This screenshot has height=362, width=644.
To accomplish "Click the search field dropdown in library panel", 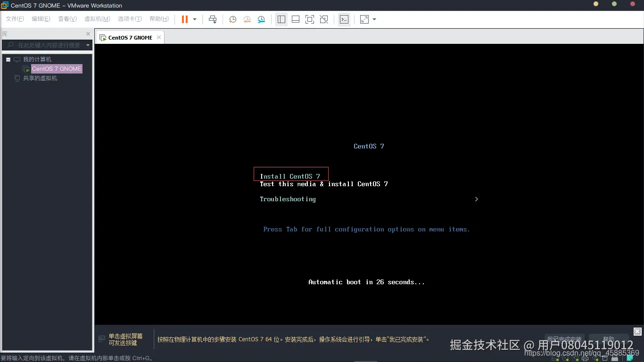I will (88, 45).
